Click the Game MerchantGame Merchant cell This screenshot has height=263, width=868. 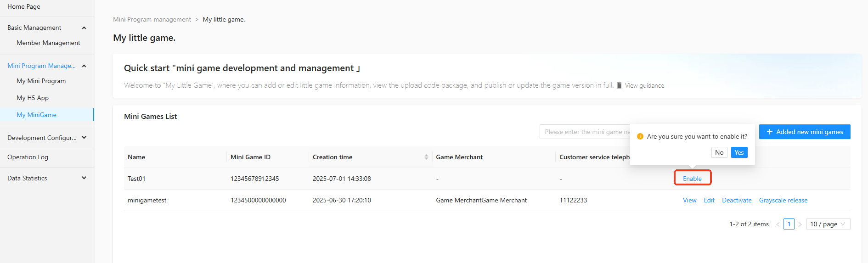click(x=481, y=200)
